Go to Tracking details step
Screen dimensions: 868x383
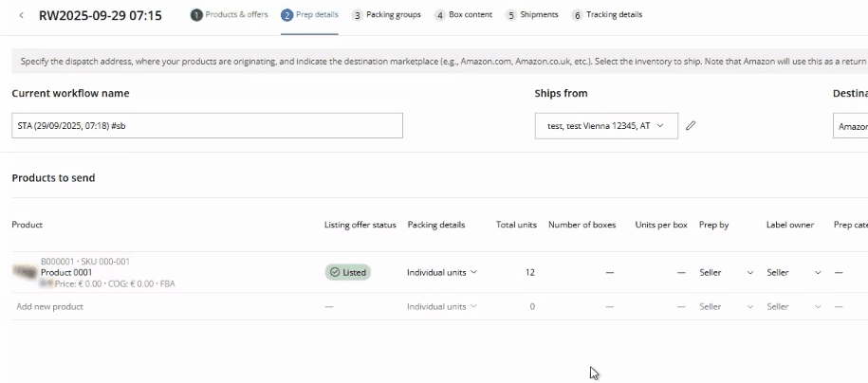[x=607, y=15]
